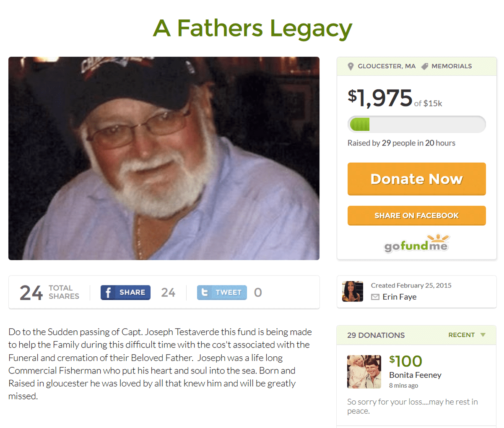504x428 pixels.
Task: Click the A Fathers Legacy title
Action: (x=252, y=28)
